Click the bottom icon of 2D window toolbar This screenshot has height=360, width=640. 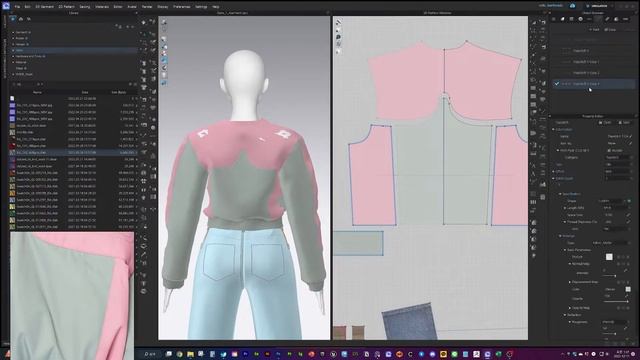point(338,51)
